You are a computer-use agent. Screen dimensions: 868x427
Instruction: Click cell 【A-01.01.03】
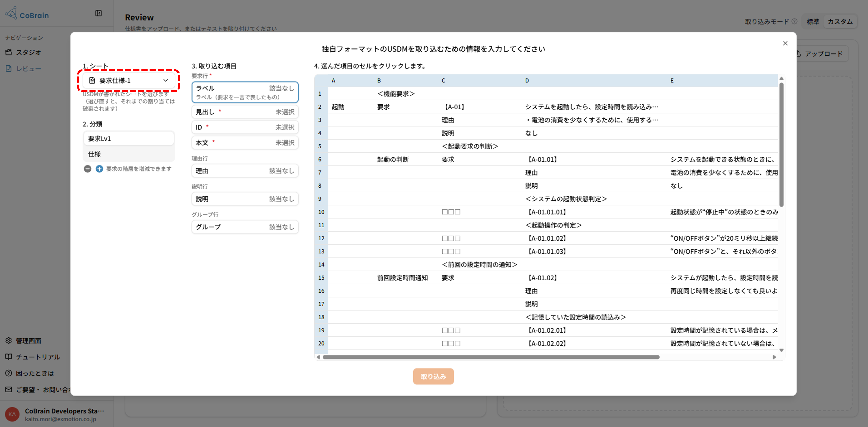click(594, 251)
